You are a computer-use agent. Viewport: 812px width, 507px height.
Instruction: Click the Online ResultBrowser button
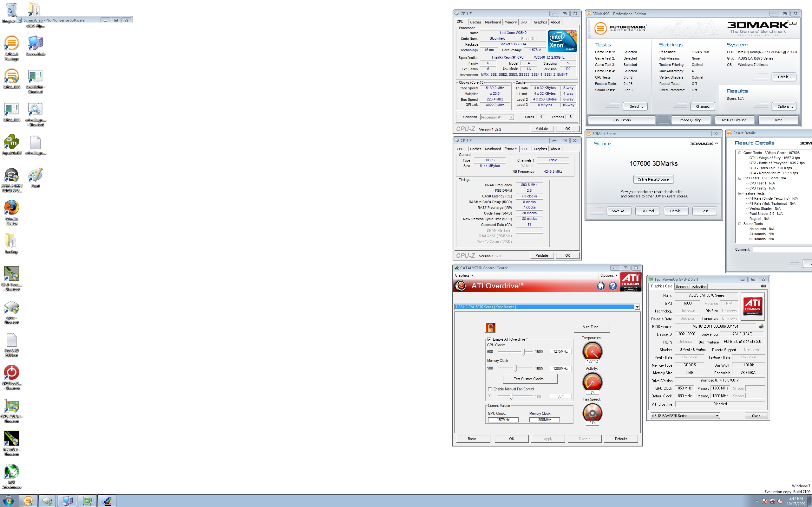coord(653,179)
